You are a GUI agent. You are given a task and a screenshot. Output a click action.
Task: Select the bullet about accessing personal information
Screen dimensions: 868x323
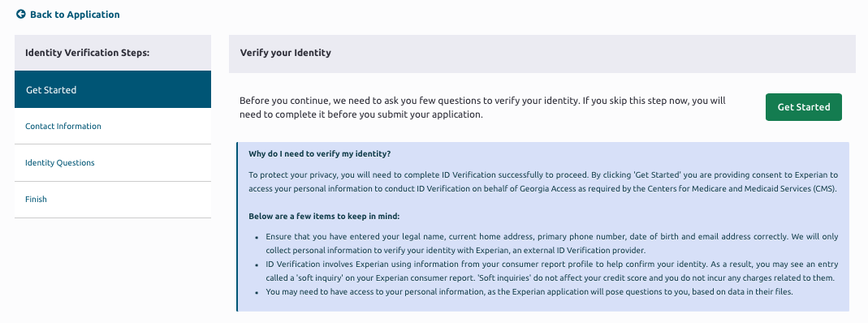[529, 291]
